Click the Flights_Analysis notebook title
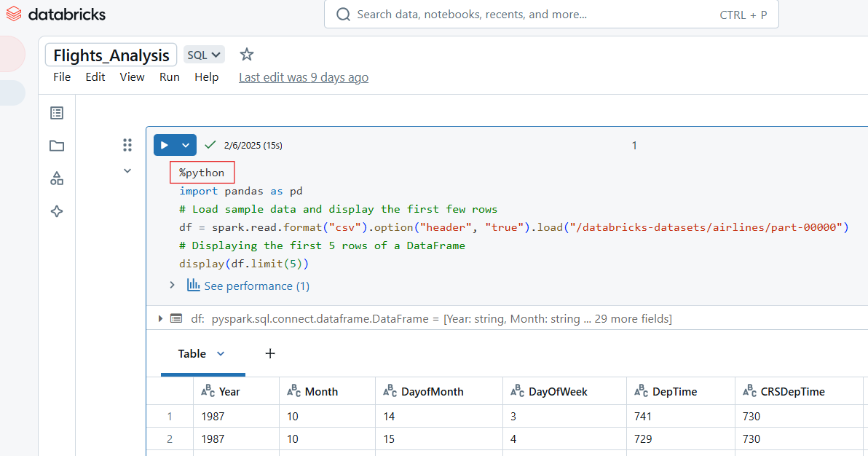868x456 pixels. pyautogui.click(x=111, y=55)
